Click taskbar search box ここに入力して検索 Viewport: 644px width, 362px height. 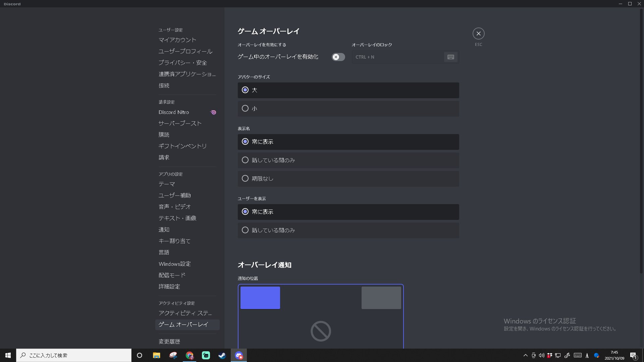click(74, 355)
